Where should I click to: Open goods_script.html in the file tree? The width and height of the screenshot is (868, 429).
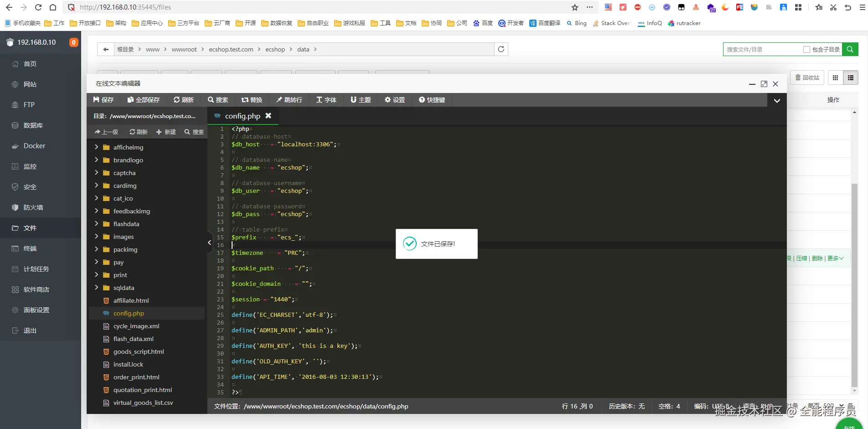[x=139, y=351]
